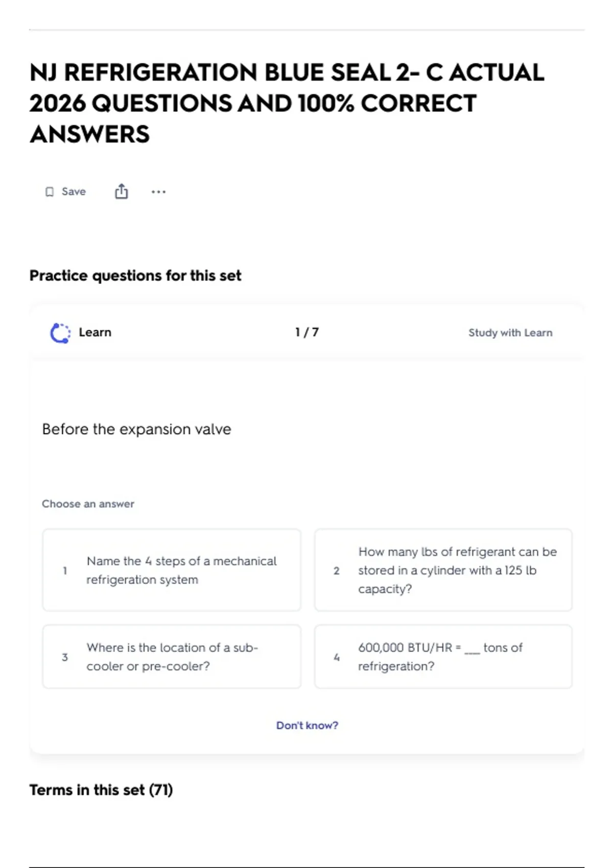This screenshot has width=613, height=868.
Task: Click 'Terms in this set (71)' heading
Action: coord(101,790)
